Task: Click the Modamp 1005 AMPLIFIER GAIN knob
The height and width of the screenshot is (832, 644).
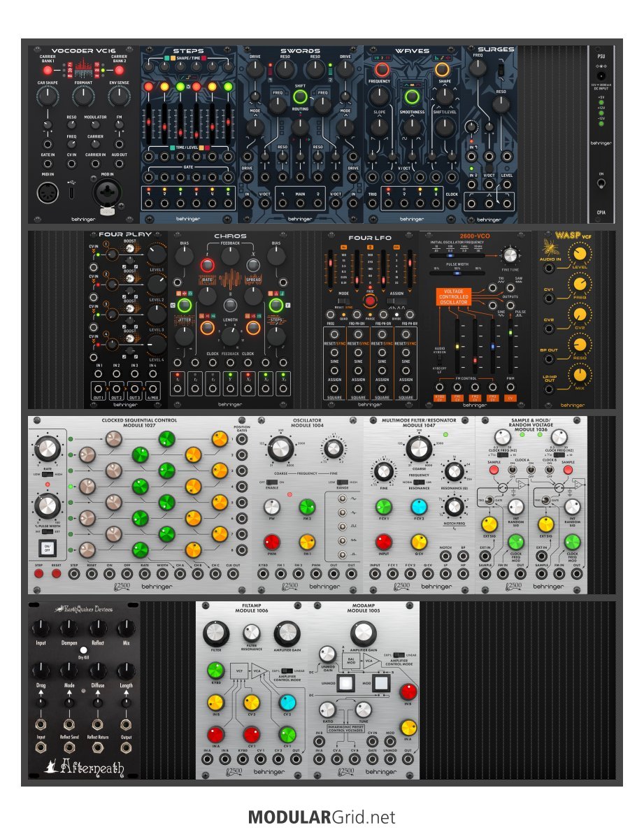Action: tap(363, 633)
